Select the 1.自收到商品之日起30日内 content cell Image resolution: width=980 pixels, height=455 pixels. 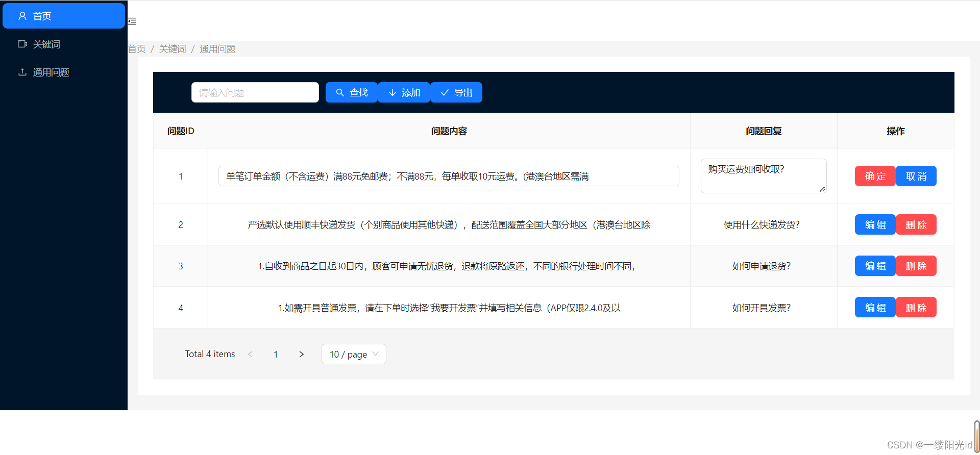point(449,266)
